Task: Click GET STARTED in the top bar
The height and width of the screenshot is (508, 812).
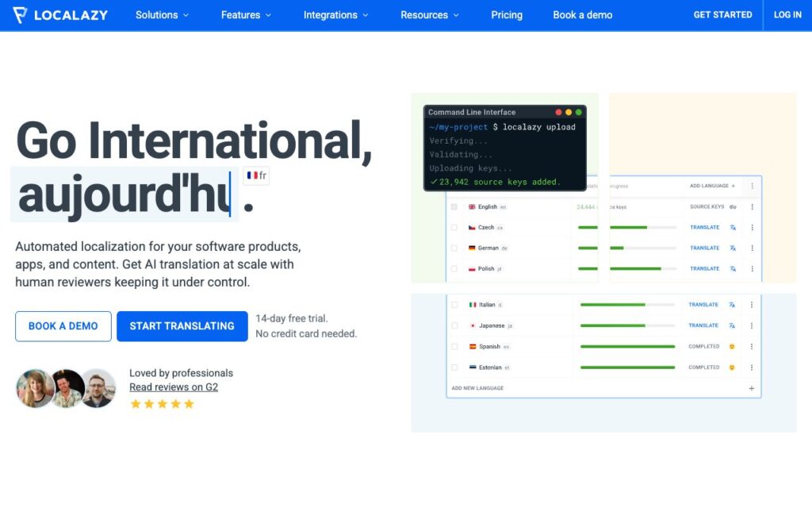Action: (722, 15)
